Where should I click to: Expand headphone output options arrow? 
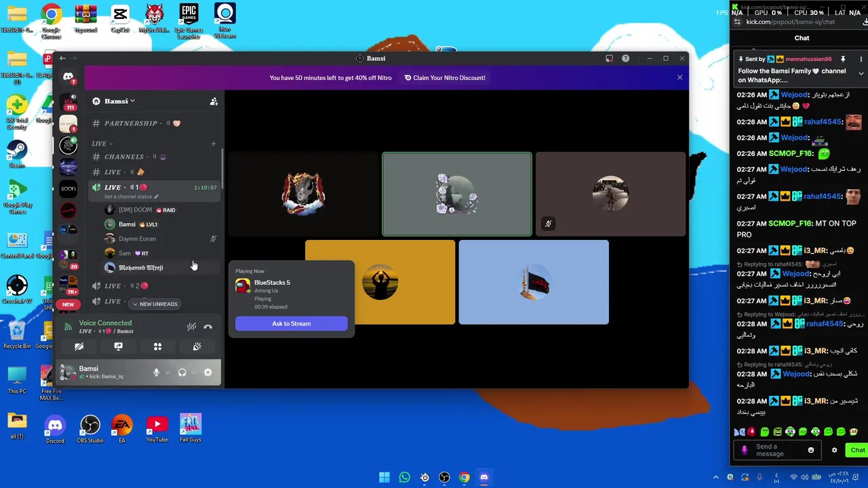point(193,372)
